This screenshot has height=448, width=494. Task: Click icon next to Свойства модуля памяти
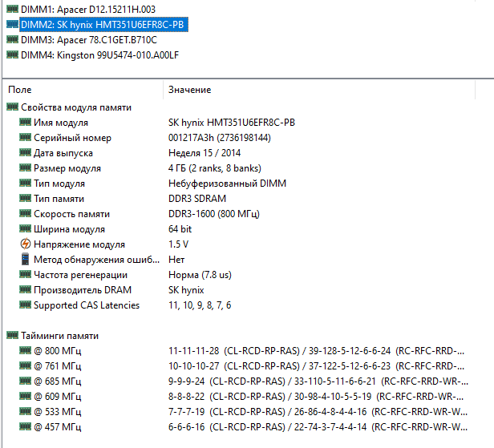click(12, 107)
